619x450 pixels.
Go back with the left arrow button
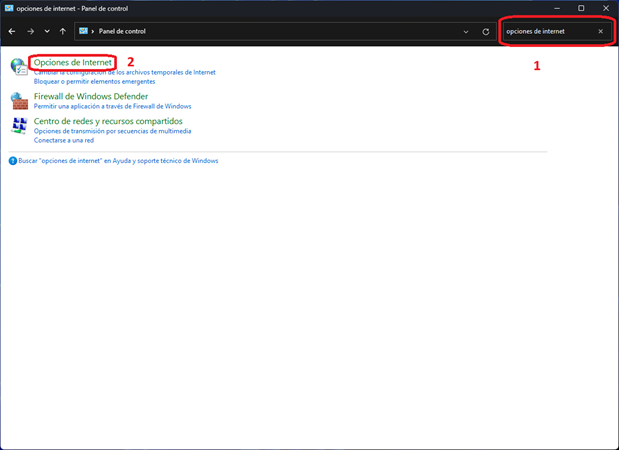(12, 32)
